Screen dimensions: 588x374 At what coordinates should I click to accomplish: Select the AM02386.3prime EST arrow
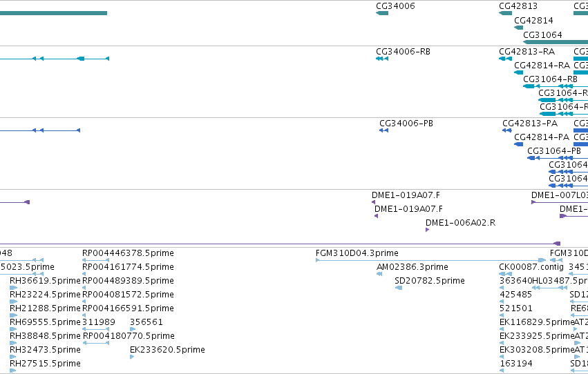(379, 274)
